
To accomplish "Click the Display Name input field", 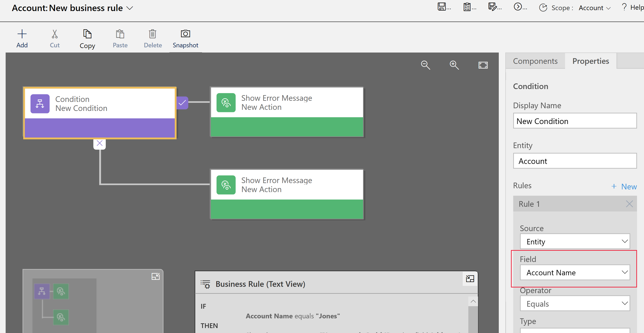I will pyautogui.click(x=574, y=121).
